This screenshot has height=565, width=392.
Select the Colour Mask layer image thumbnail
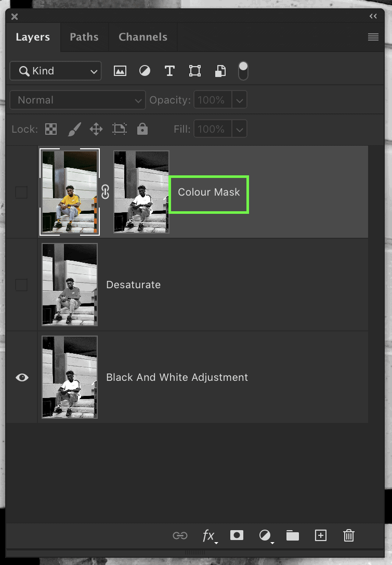click(70, 192)
